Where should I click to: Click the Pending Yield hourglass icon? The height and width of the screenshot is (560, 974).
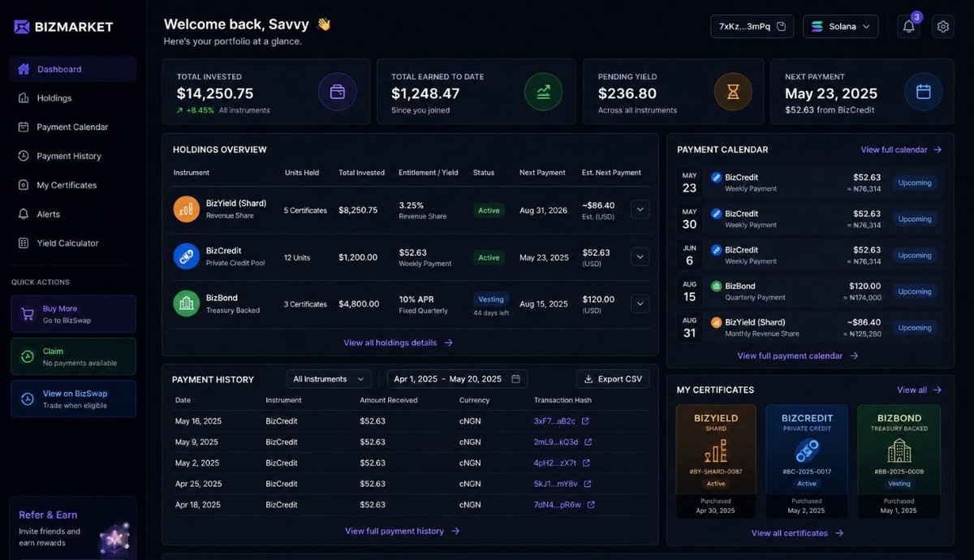point(733,92)
